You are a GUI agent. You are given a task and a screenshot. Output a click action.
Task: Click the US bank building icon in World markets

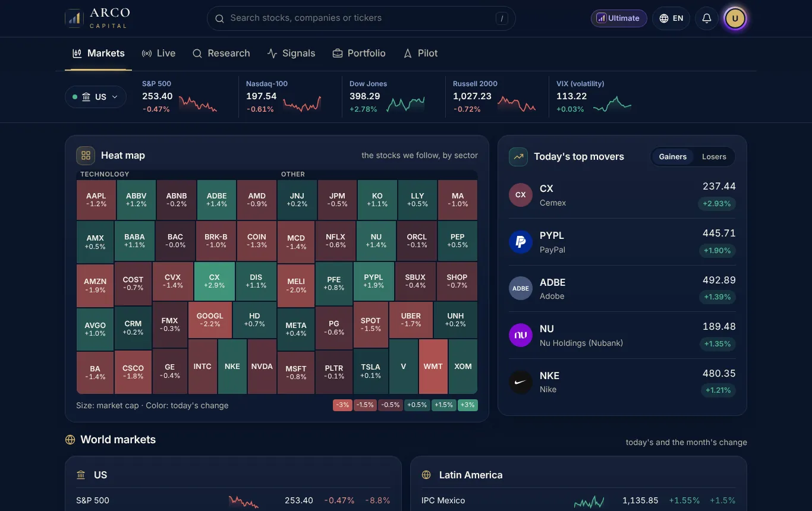(x=81, y=475)
